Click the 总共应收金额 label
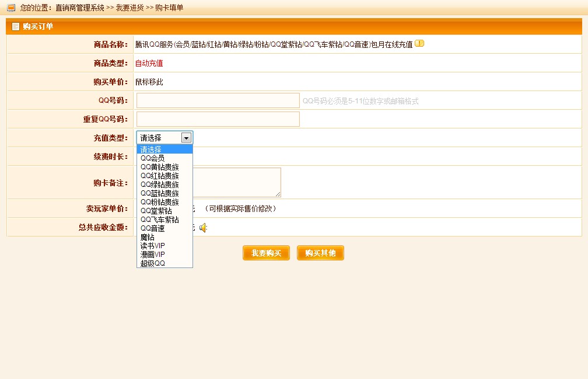Image resolution: width=588 pixels, height=379 pixels. click(103, 227)
